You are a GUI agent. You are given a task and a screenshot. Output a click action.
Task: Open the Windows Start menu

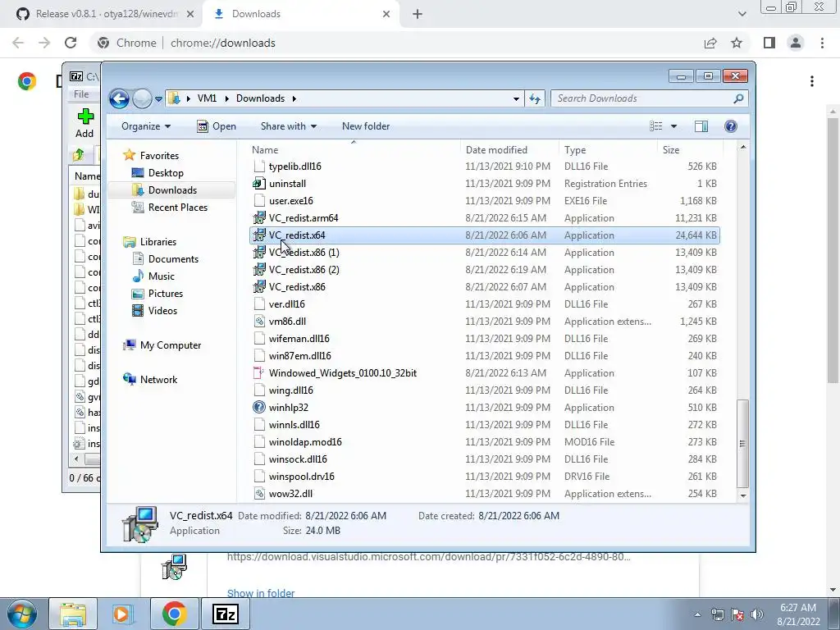pos(22,614)
